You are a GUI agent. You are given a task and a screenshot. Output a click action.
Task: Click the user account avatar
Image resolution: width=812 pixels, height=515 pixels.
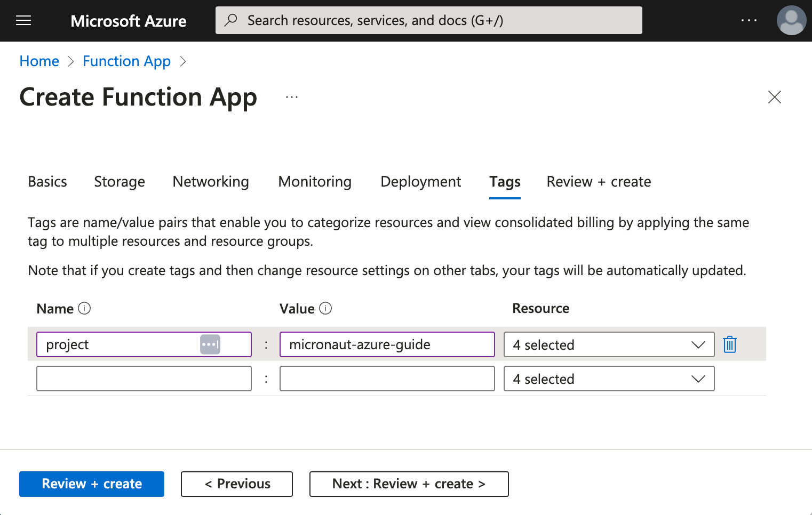[791, 20]
